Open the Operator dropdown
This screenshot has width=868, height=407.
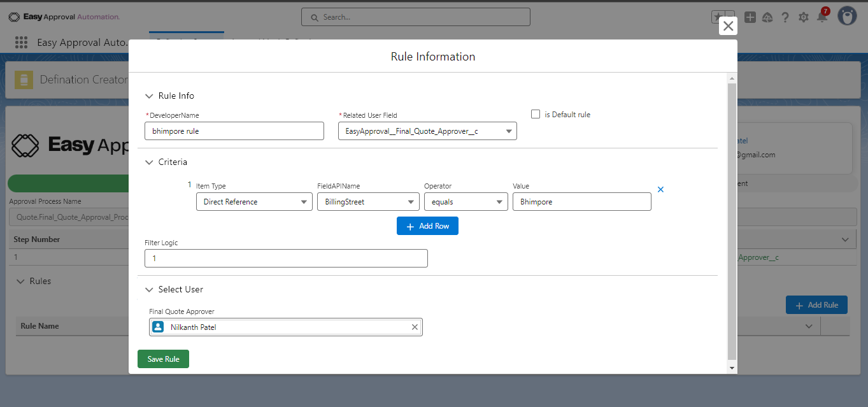(466, 202)
